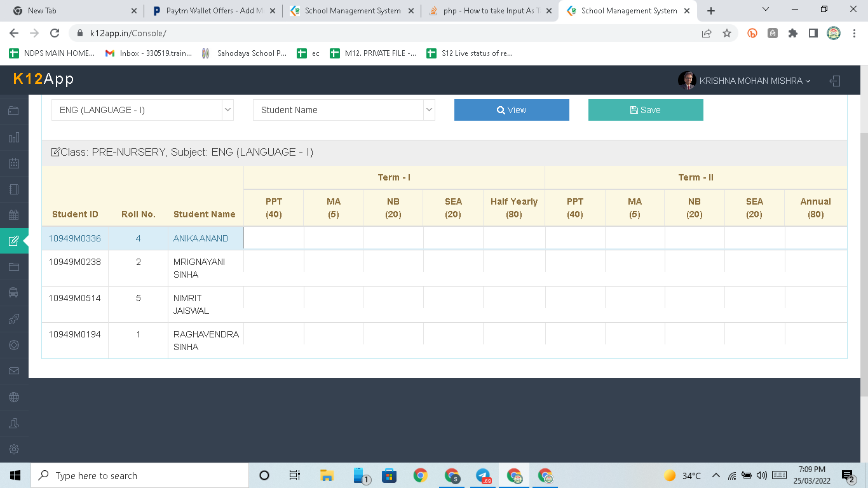The width and height of the screenshot is (868, 488).
Task: Open Microsoft Store from the taskbar
Action: click(x=389, y=475)
